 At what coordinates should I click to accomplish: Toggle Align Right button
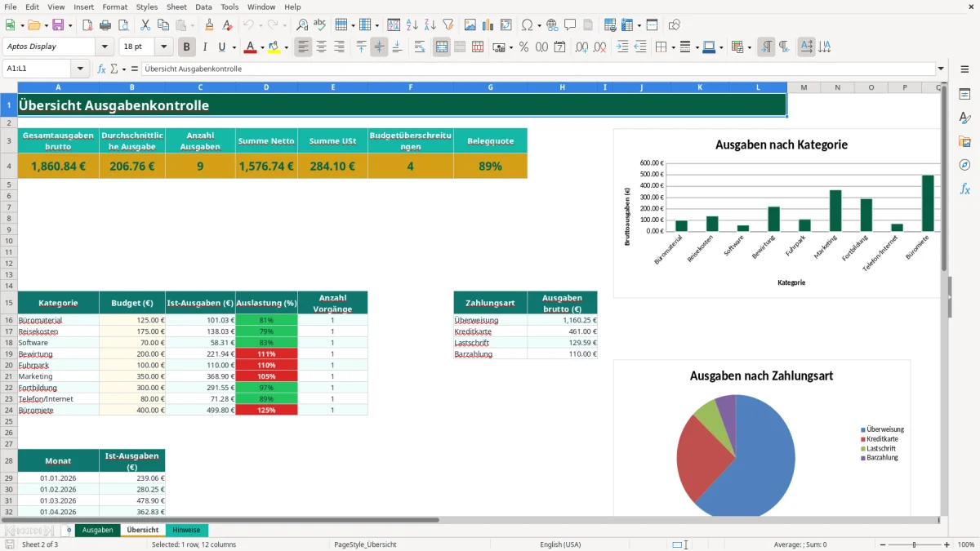coord(339,47)
